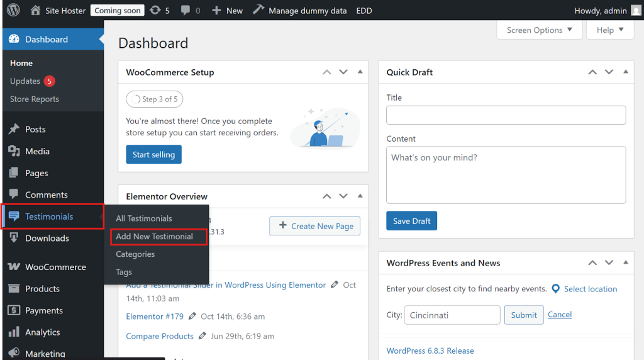Move the WordPress Events and News panel down
Image resolution: width=644 pixels, height=360 pixels.
click(x=609, y=263)
